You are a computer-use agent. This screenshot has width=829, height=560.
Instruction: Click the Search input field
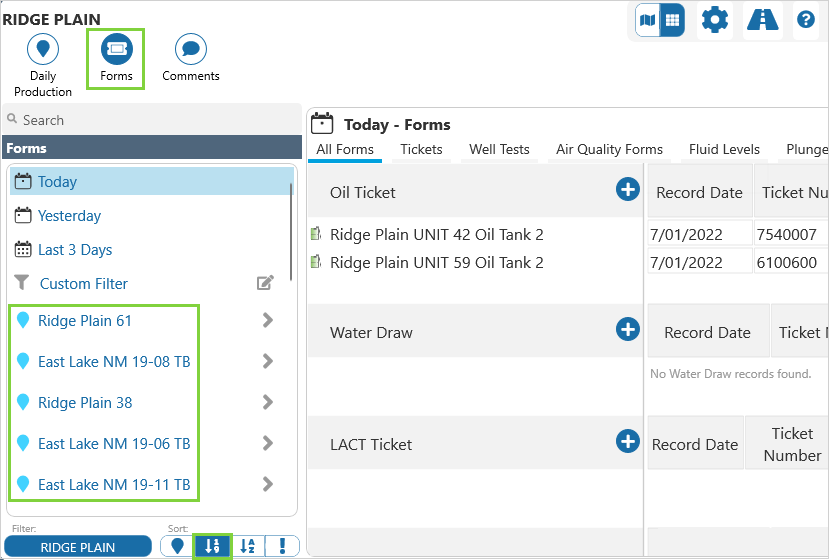pyautogui.click(x=150, y=120)
